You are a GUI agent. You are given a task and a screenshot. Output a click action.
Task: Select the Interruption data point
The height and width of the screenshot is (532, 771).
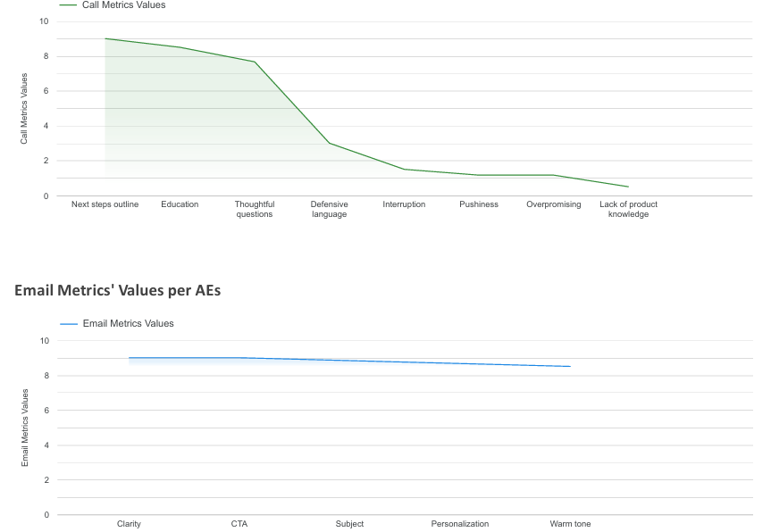(x=404, y=168)
